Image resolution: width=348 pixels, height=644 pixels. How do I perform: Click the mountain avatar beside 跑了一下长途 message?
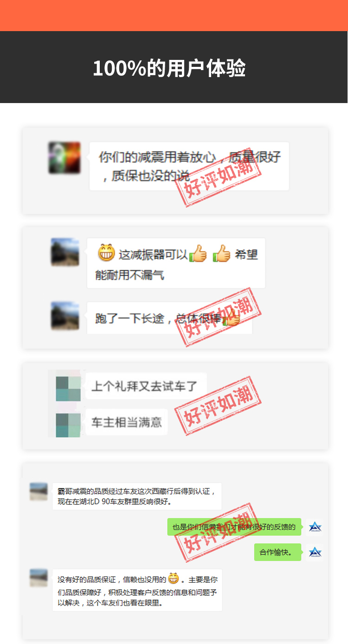[65, 316]
